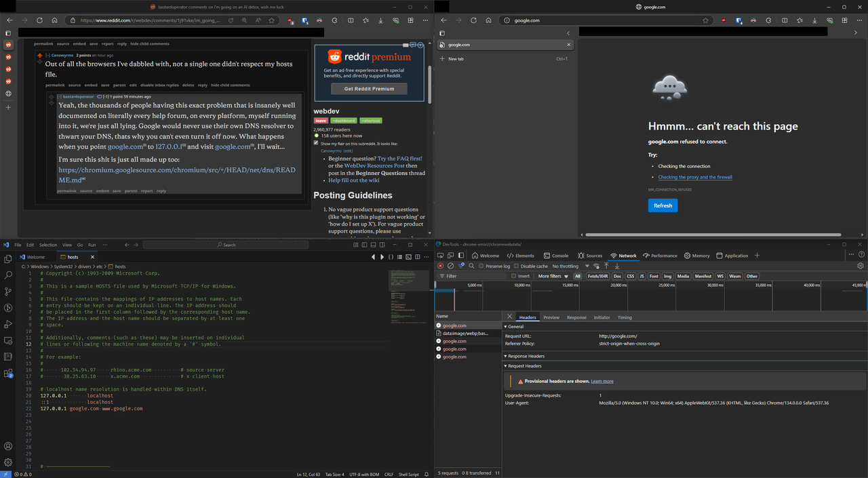Open Manage gear in VS Code activity bar
Image resolution: width=868 pixels, height=478 pixels.
click(x=8, y=462)
